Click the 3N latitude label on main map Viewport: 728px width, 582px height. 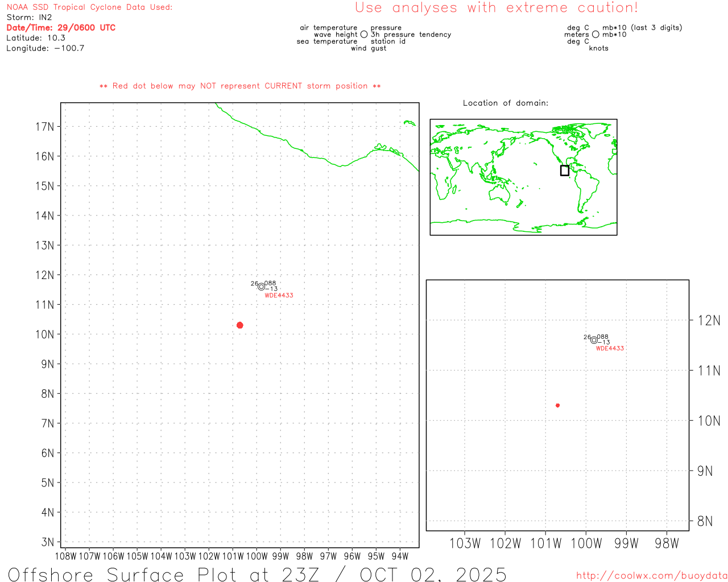pos(48,542)
